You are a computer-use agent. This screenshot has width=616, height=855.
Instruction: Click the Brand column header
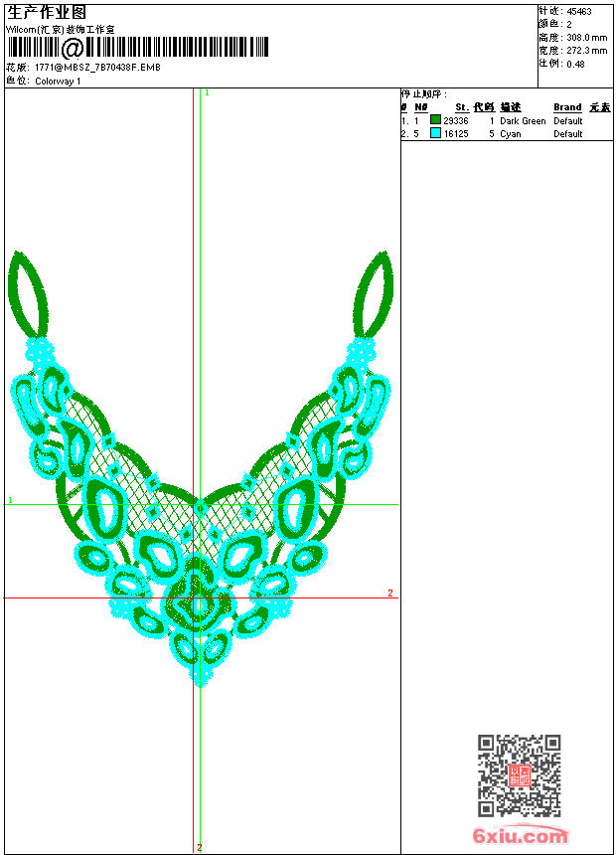tap(567, 107)
